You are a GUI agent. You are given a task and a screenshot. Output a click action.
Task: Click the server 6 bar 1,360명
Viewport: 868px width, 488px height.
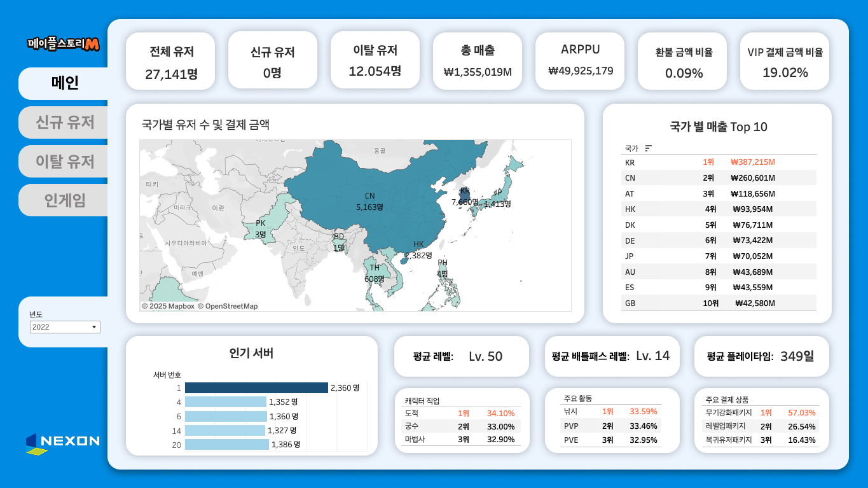226,416
